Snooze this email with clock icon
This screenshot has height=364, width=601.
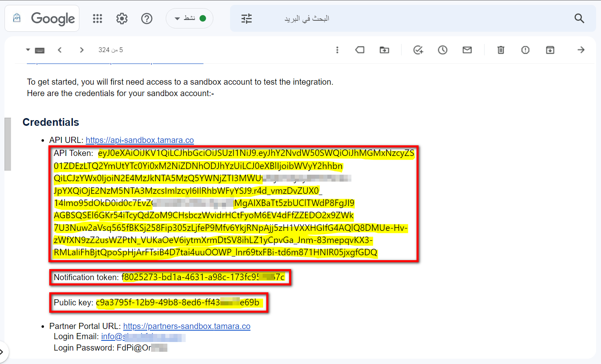point(443,50)
